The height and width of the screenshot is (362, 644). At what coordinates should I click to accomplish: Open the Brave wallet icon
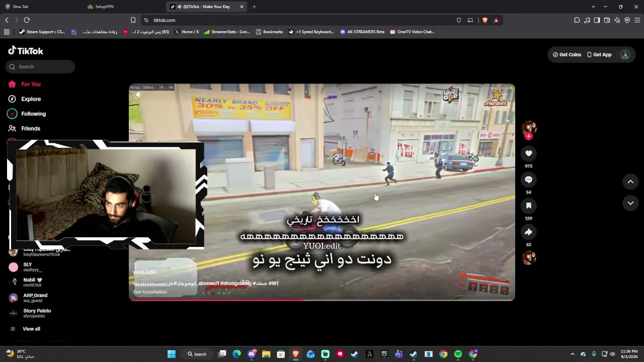[607, 20]
